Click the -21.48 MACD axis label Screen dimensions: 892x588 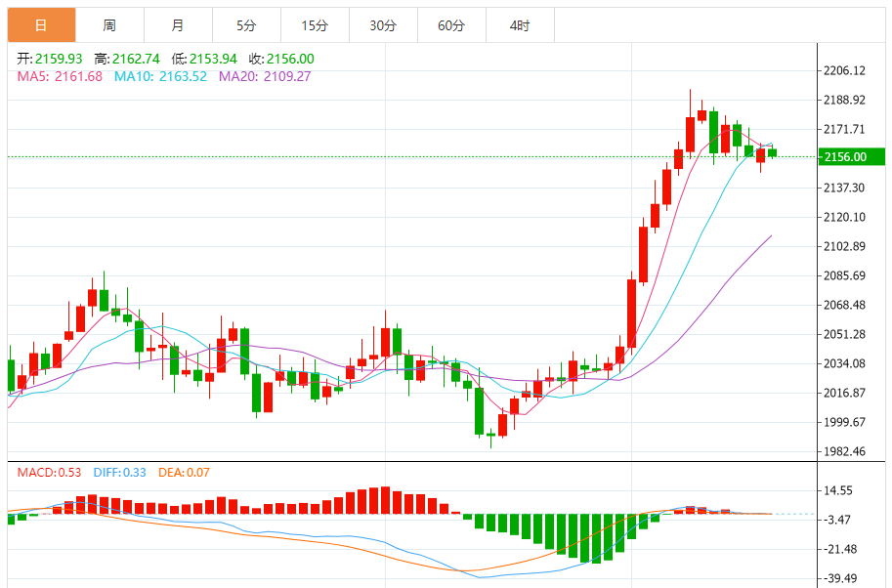point(841,549)
